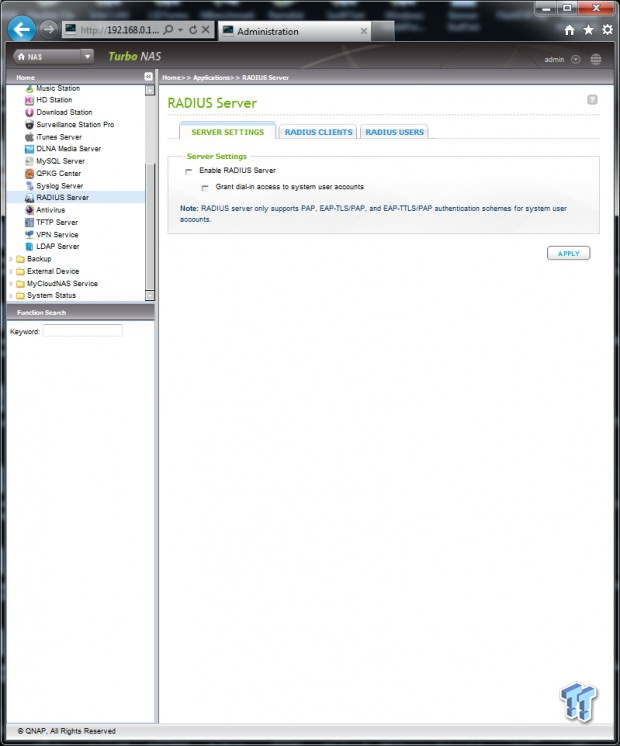Switch to Server Settings tab
This screenshot has width=620, height=746.
pos(227,132)
